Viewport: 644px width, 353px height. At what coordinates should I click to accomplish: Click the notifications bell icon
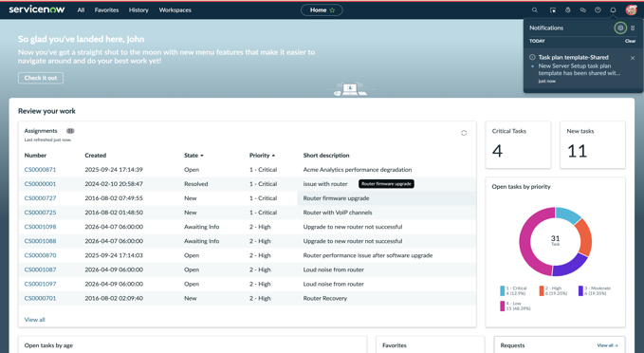tap(613, 9)
